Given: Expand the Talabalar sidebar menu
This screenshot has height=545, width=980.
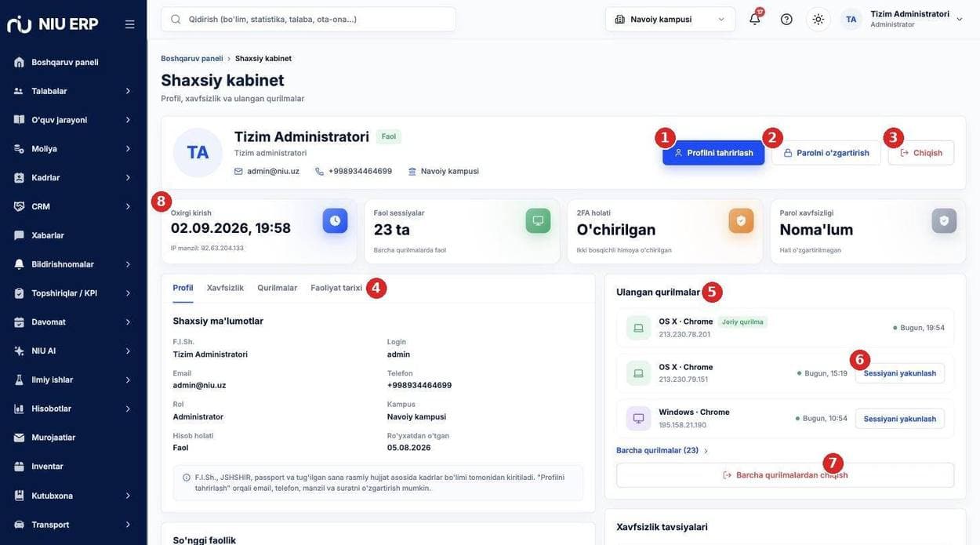Looking at the screenshot, I should [x=74, y=91].
